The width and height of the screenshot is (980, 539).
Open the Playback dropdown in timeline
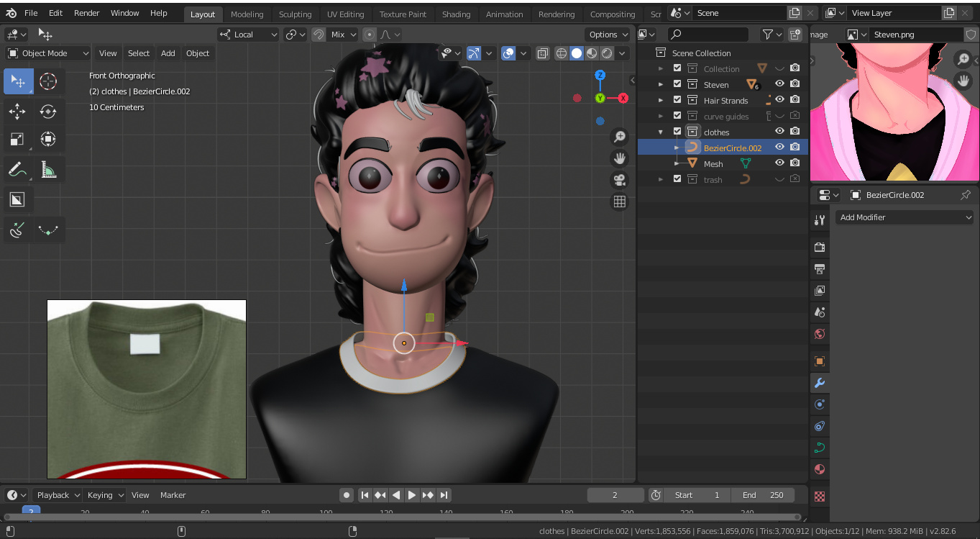[x=58, y=495]
